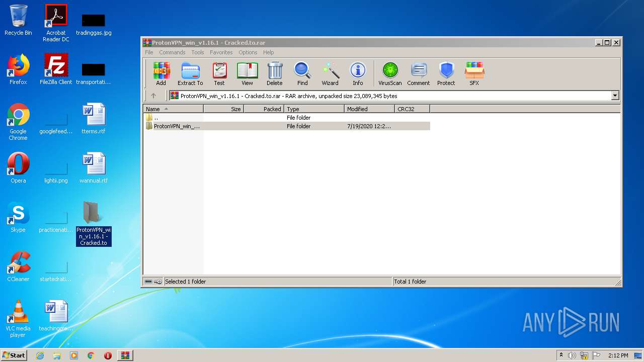Select Skype desktop shortcut
The height and width of the screenshot is (362, 644).
(18, 217)
